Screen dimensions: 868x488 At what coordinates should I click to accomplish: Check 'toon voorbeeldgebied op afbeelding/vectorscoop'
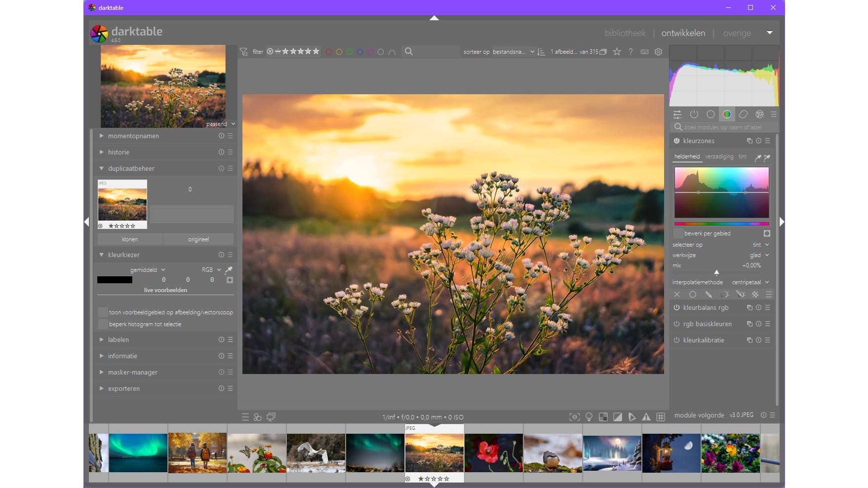(x=103, y=312)
